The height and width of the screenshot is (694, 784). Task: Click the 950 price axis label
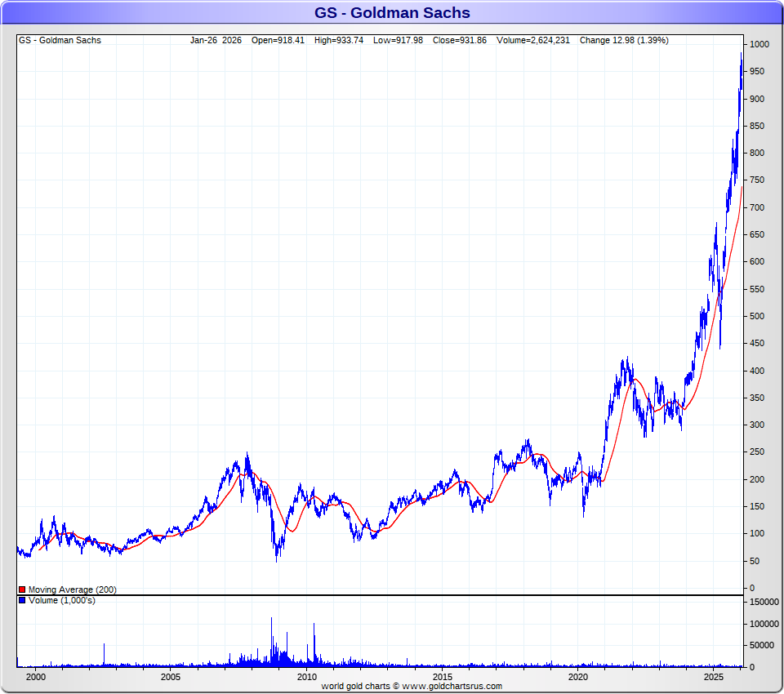(757, 72)
